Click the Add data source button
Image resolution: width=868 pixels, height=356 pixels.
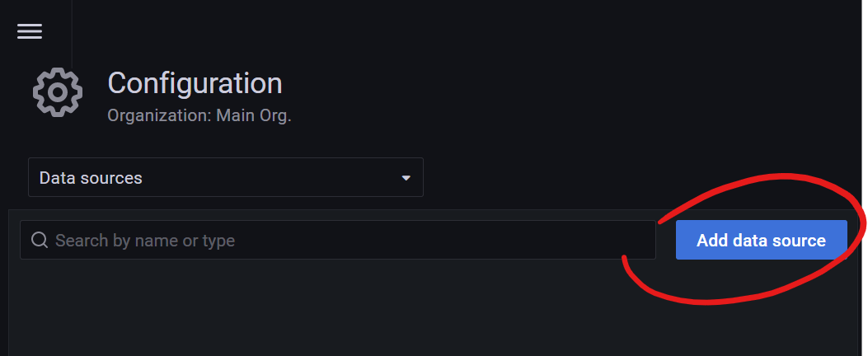tap(761, 240)
